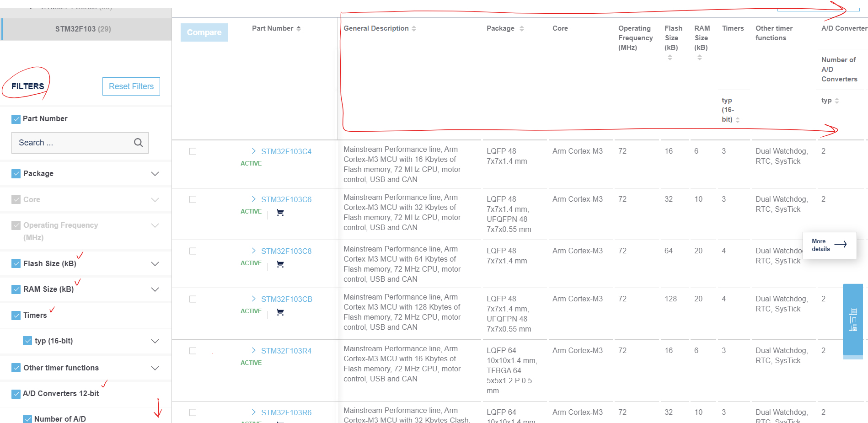Open the STM32F103C6 part link
The width and height of the screenshot is (868, 423).
286,199
